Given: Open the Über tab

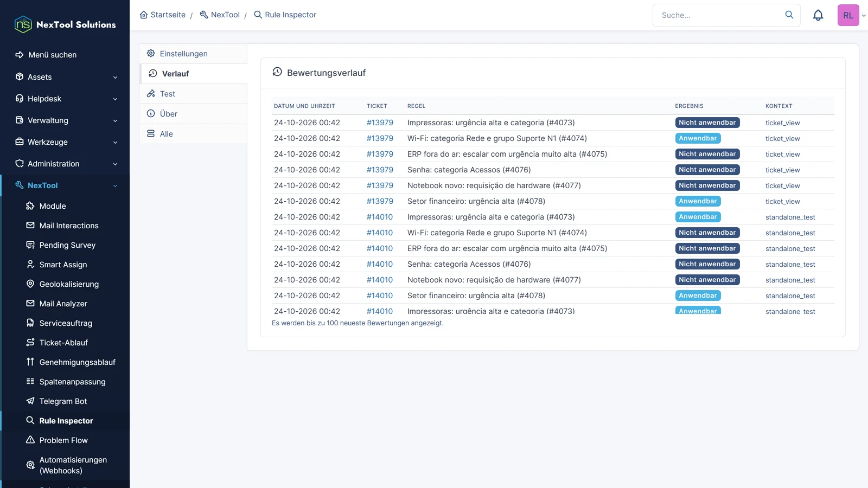Looking at the screenshot, I should click(193, 114).
